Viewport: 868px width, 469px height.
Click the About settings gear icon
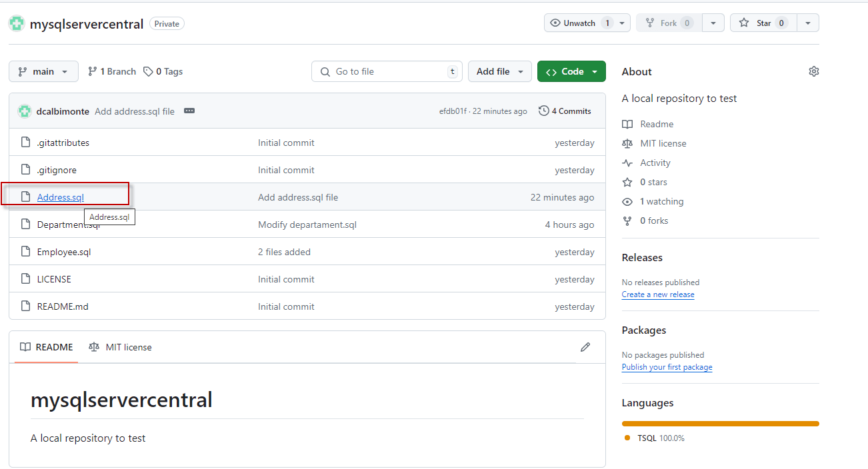pyautogui.click(x=813, y=71)
